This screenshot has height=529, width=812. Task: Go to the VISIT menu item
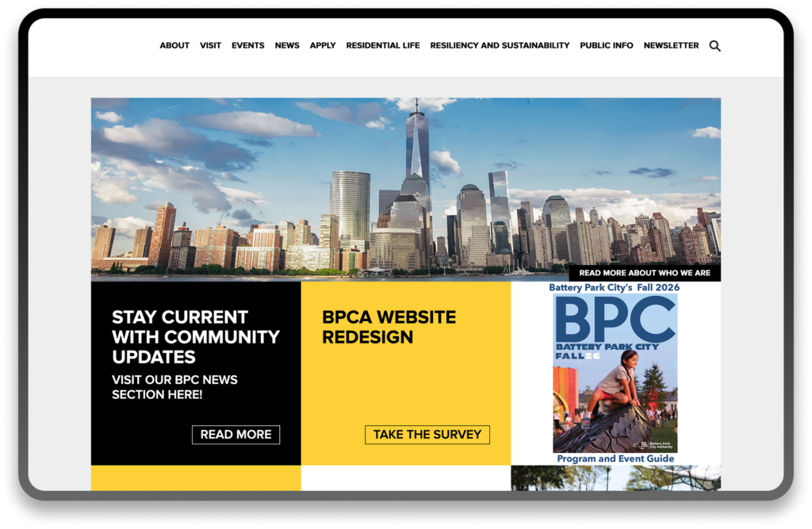[210, 45]
